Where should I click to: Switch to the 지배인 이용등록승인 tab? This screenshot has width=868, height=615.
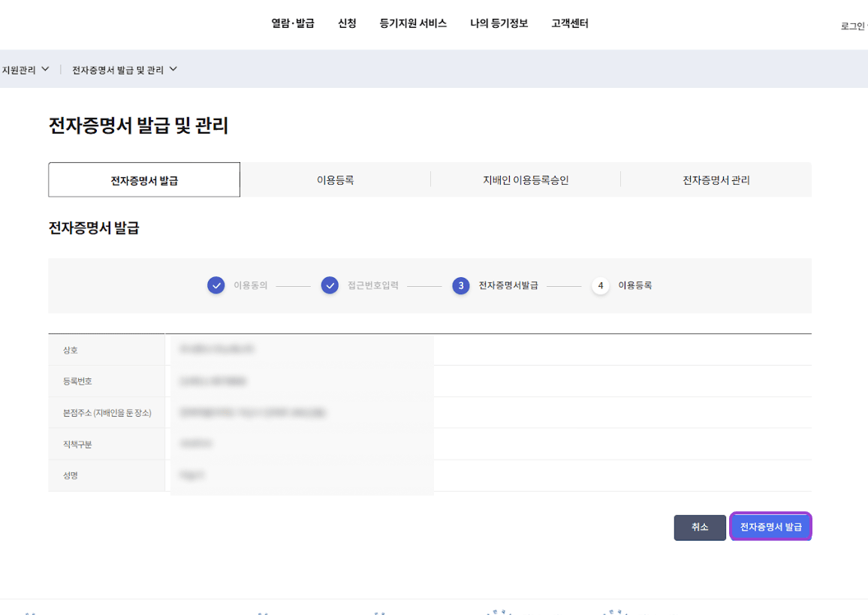point(526,180)
